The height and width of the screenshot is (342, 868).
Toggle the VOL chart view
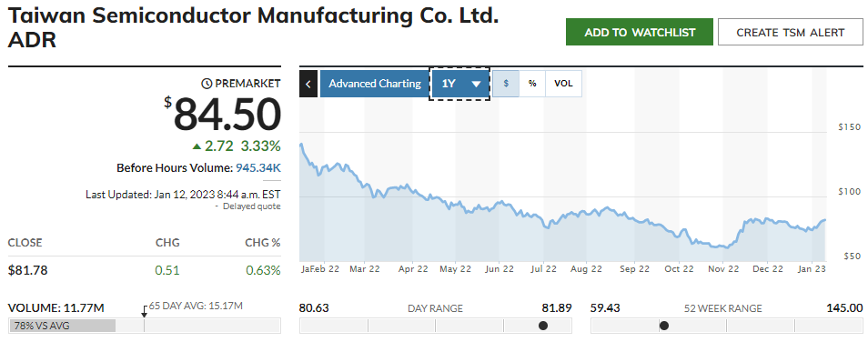click(x=563, y=84)
